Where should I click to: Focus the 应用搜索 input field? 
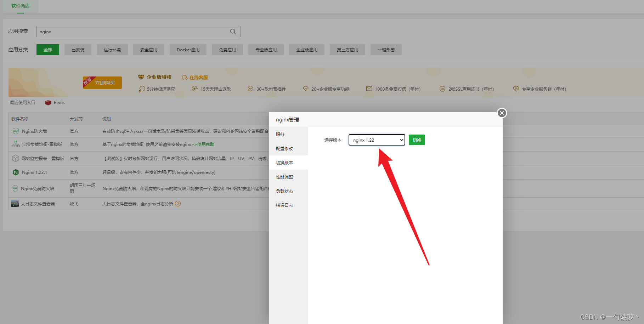139,32
